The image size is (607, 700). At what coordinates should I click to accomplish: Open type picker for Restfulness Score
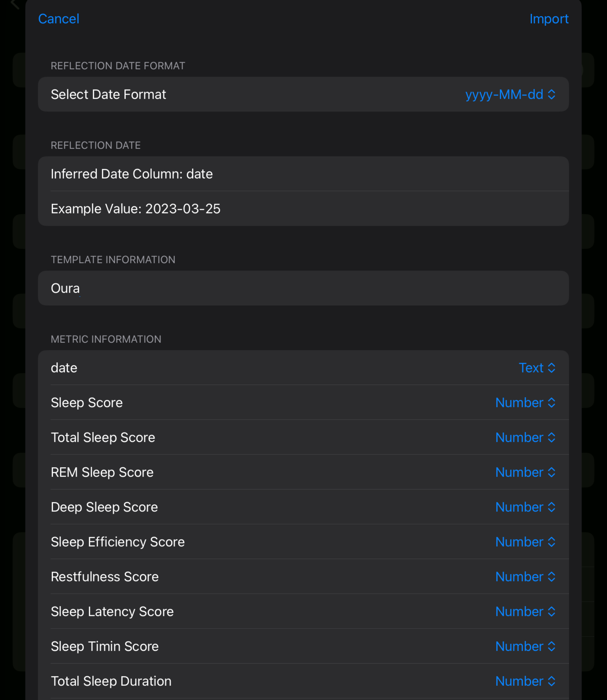tap(525, 577)
